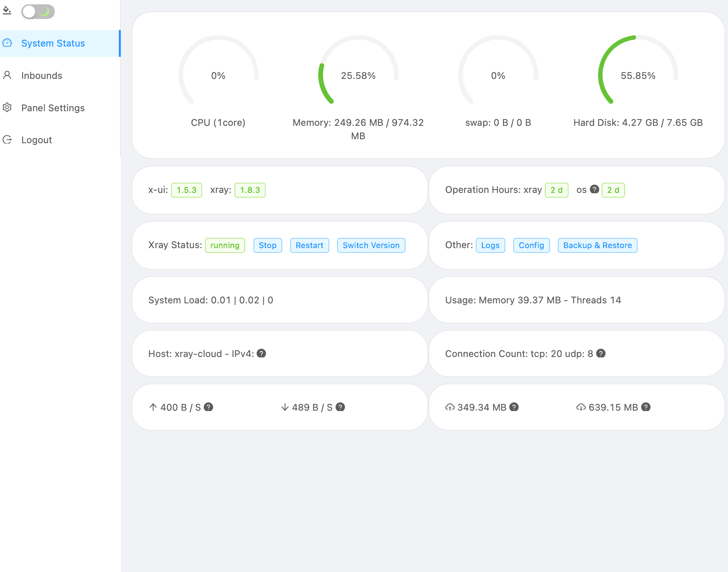Click the help icon beside 400 B/S upload
728x572 pixels.
(x=208, y=407)
